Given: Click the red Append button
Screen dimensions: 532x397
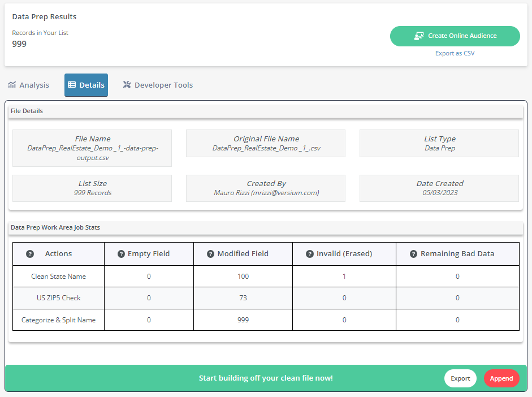Looking at the screenshot, I should 501,378.
